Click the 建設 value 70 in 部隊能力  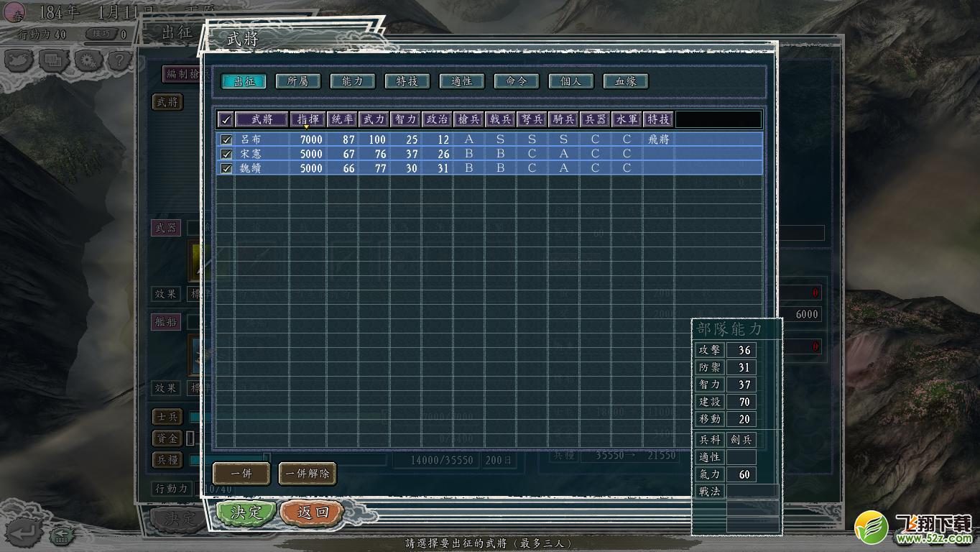(741, 402)
